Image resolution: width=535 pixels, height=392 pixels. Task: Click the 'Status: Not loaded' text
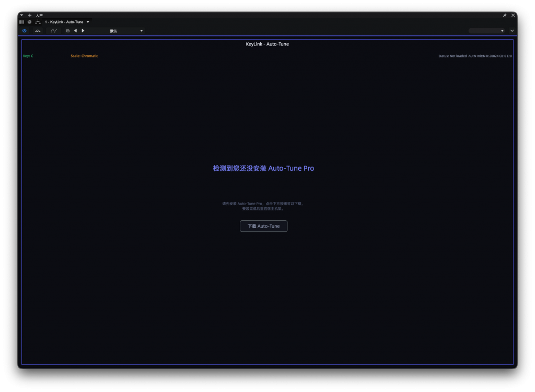pyautogui.click(x=452, y=56)
